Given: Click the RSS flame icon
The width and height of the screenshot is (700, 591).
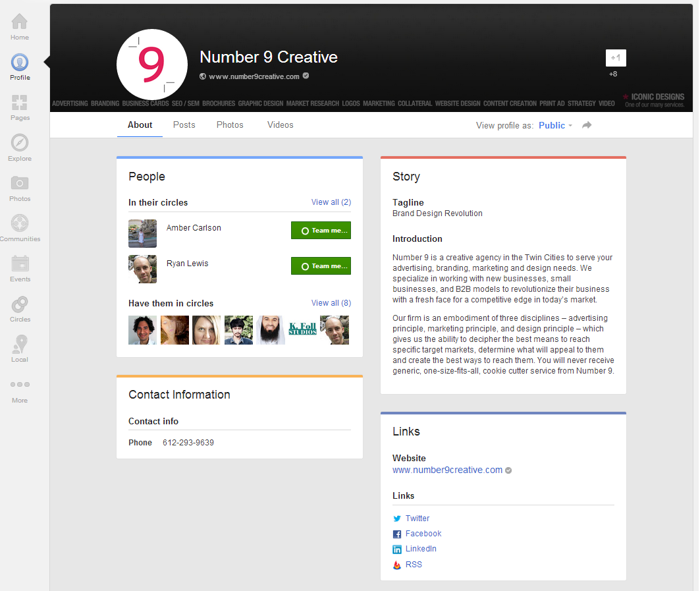Looking at the screenshot, I should click(397, 565).
